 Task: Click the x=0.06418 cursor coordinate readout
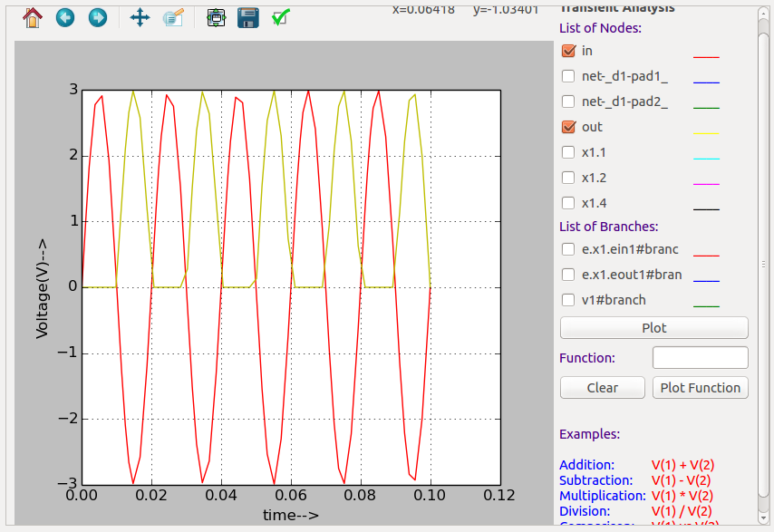pos(423,9)
